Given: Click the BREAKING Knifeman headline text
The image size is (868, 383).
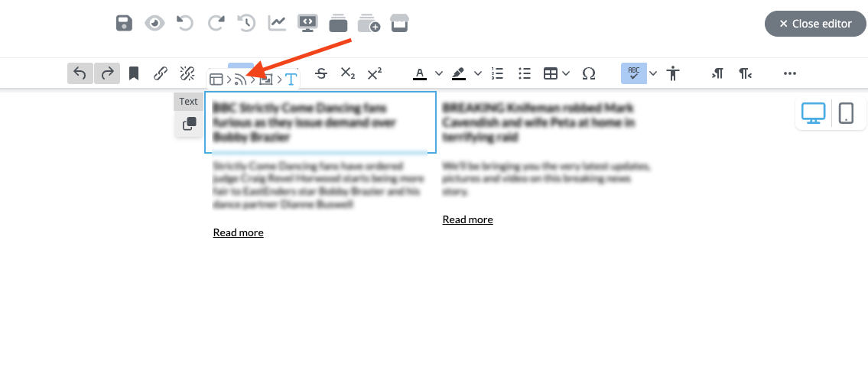Looking at the screenshot, I should click(538, 122).
